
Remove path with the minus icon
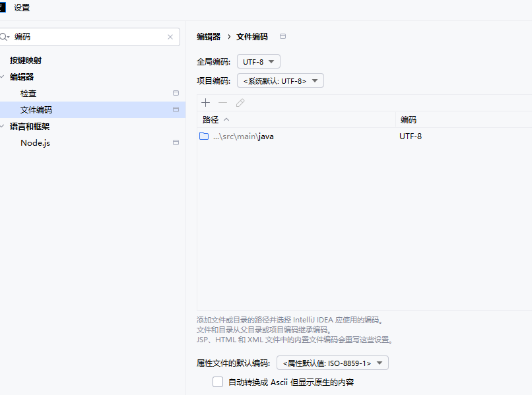tap(223, 103)
